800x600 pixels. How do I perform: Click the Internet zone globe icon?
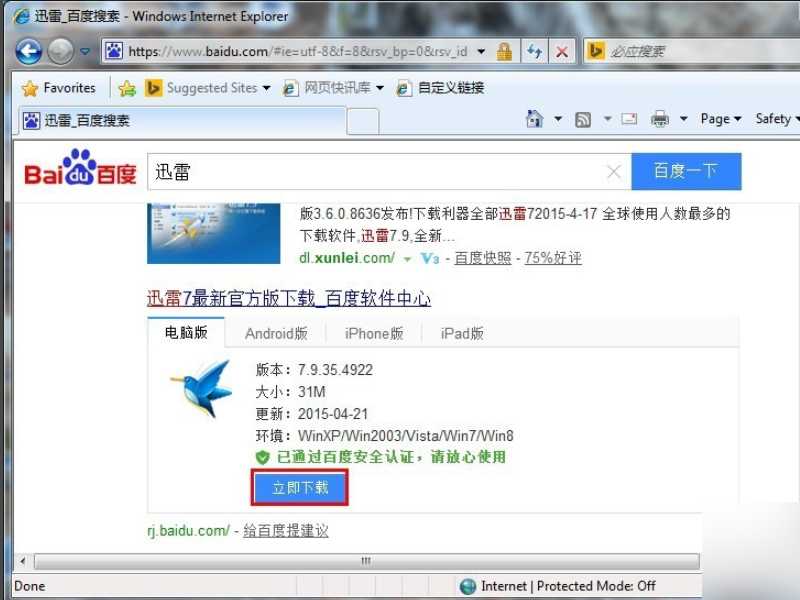click(x=468, y=586)
